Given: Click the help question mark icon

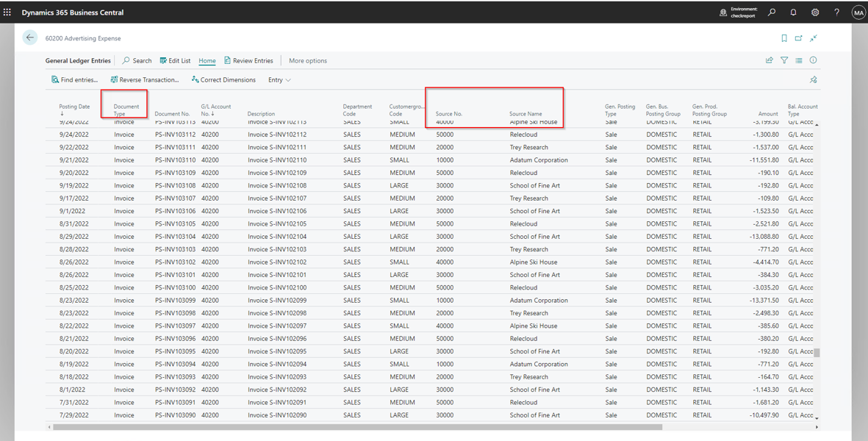Looking at the screenshot, I should 836,12.
